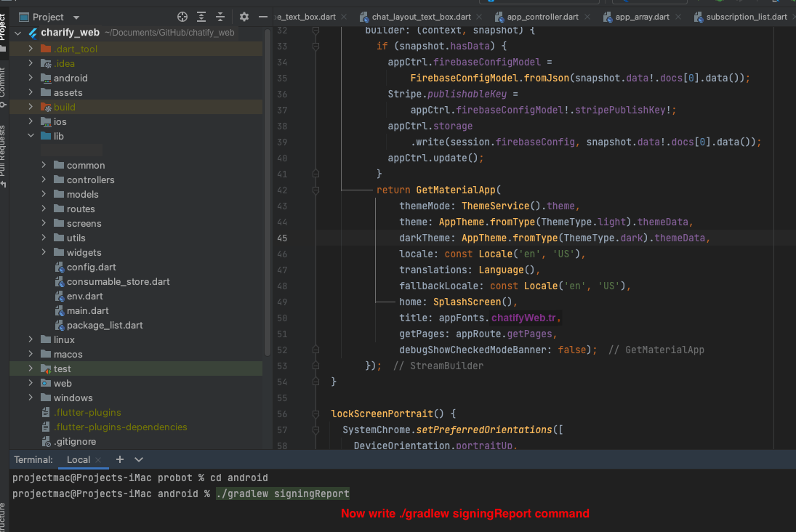The height and width of the screenshot is (532, 796).
Task: Add a new terminal session tab
Action: pos(120,459)
